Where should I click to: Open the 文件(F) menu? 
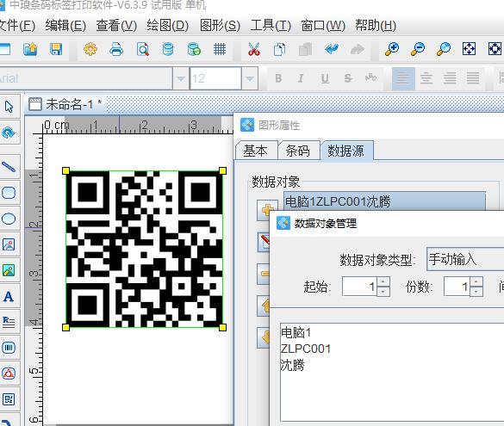click(x=16, y=25)
